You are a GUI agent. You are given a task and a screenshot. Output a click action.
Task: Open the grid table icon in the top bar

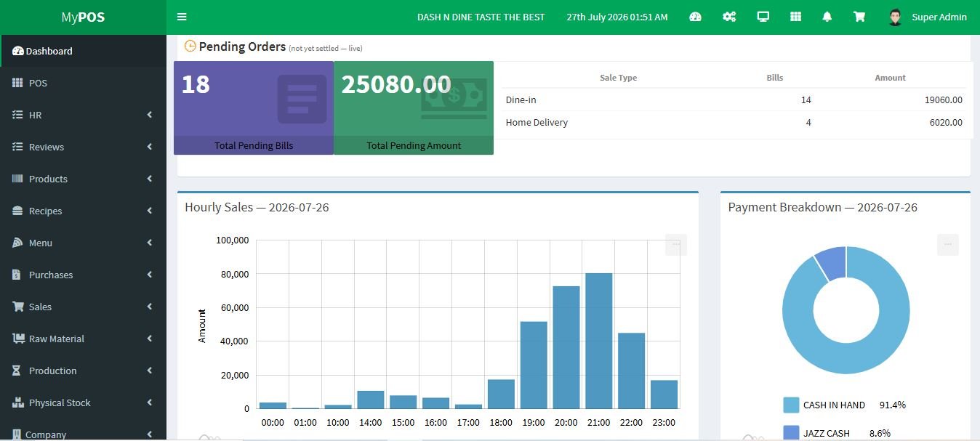coord(796,17)
